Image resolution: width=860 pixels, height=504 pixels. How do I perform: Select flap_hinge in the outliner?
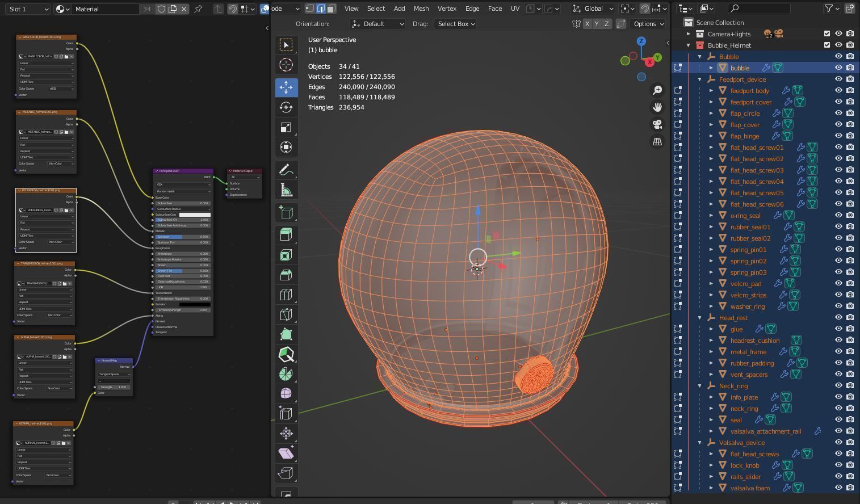pos(745,136)
